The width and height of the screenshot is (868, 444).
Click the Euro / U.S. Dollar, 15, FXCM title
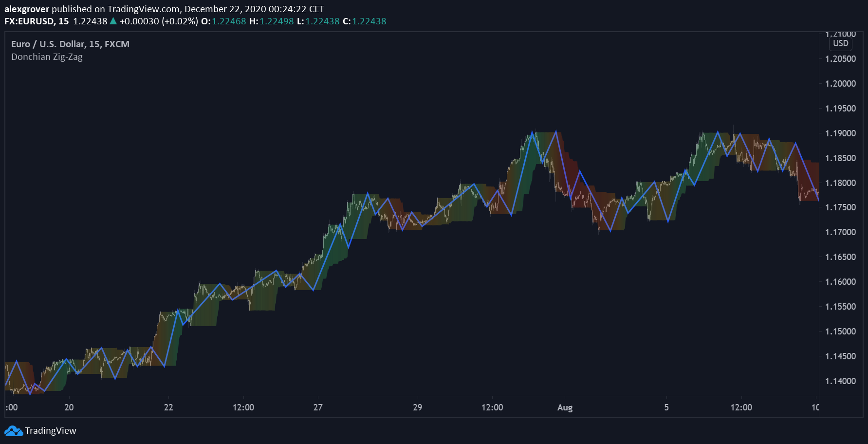(70, 44)
